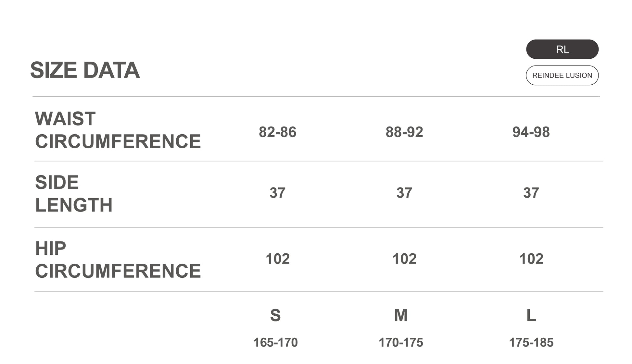This screenshot has height=364, width=632.
Task: Click the side length 37 under size S
Action: tap(277, 193)
